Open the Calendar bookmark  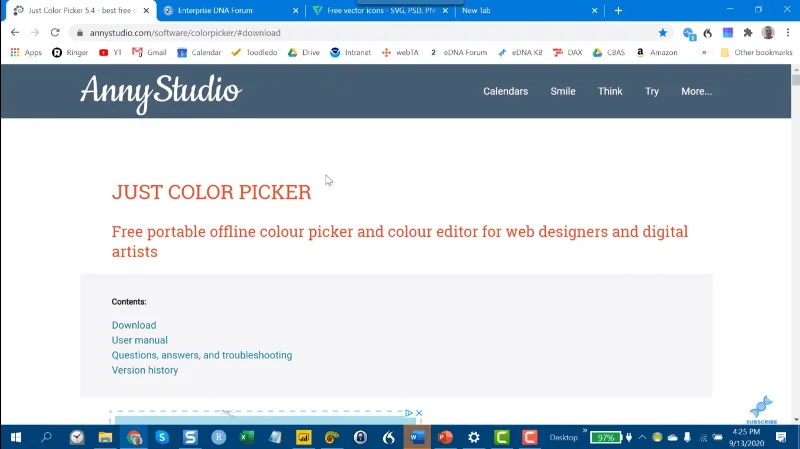(x=199, y=53)
